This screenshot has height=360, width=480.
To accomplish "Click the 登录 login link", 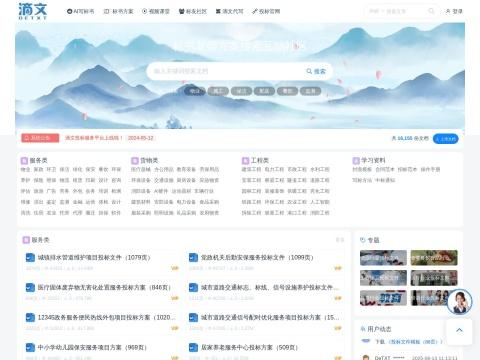I will pos(454,11).
